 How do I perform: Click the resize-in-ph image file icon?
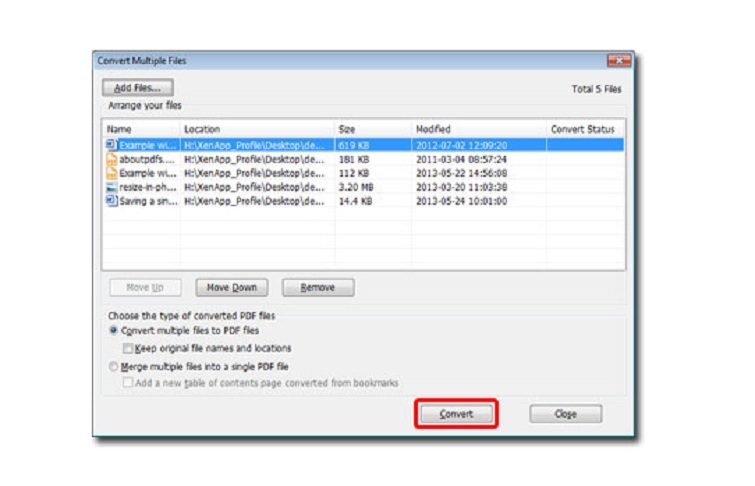[112, 187]
